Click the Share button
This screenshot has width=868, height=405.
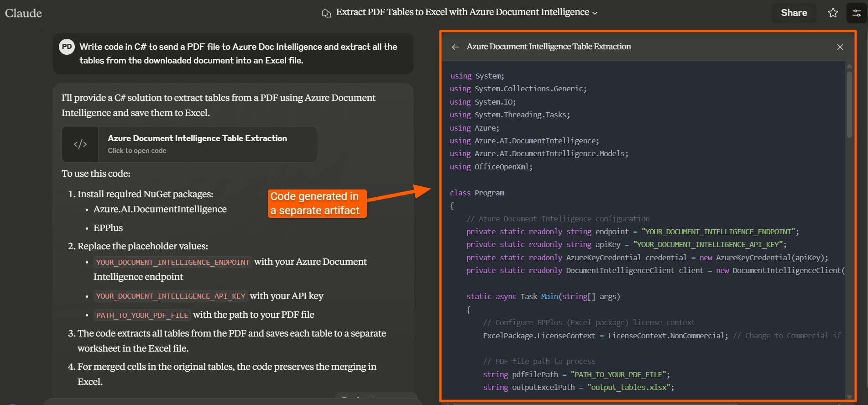794,13
